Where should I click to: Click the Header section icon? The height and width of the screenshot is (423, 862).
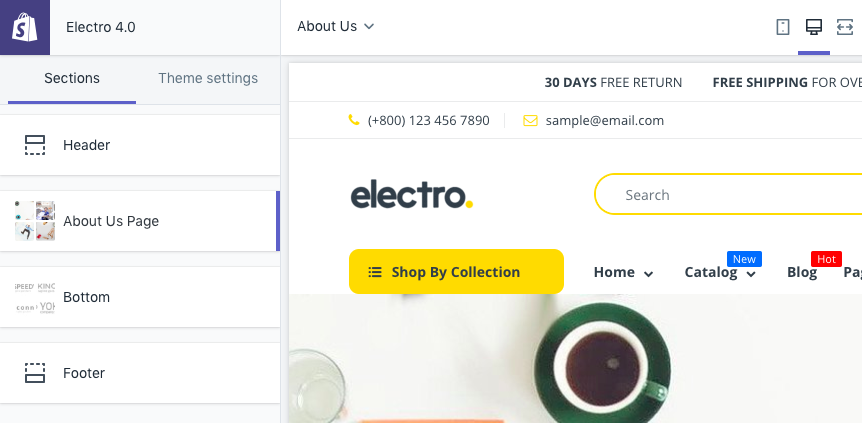35,145
